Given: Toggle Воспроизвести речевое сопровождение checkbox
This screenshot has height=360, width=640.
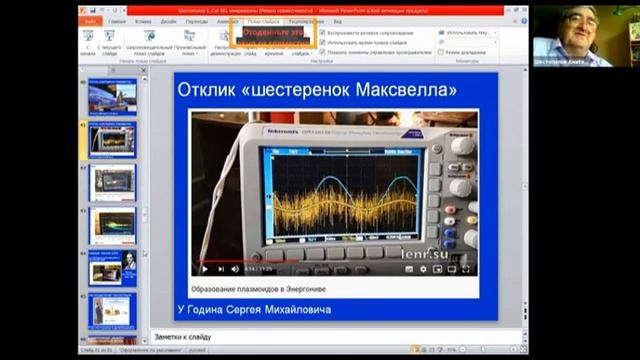Looking at the screenshot, I should click(x=322, y=32).
